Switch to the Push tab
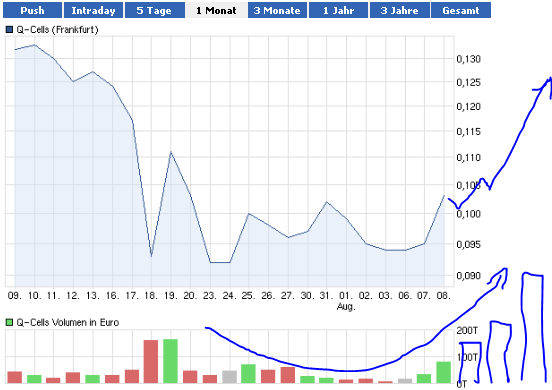This screenshot has width=552, height=390. coord(32,10)
